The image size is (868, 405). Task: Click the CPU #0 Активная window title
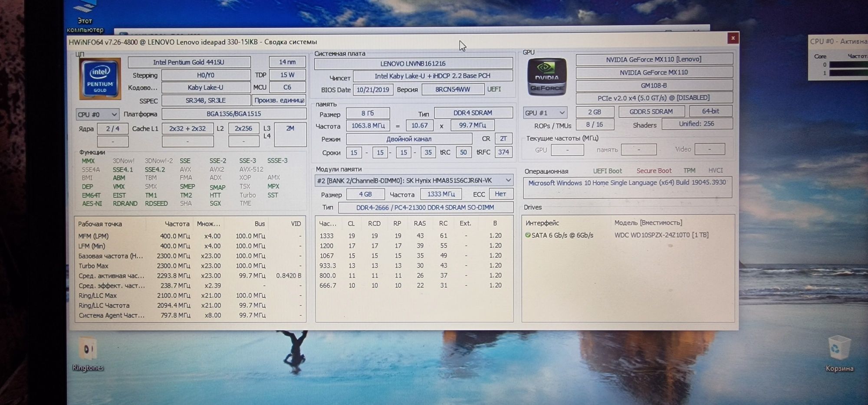point(838,42)
